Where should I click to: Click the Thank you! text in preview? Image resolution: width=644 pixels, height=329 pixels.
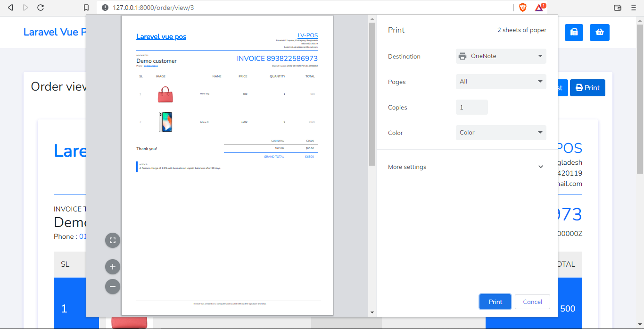(147, 149)
